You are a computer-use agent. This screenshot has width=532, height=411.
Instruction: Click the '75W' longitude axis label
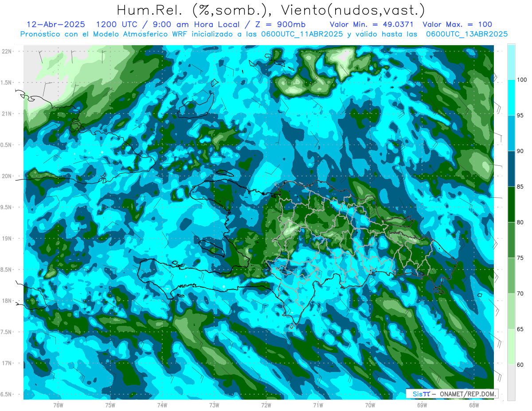click(x=110, y=405)
